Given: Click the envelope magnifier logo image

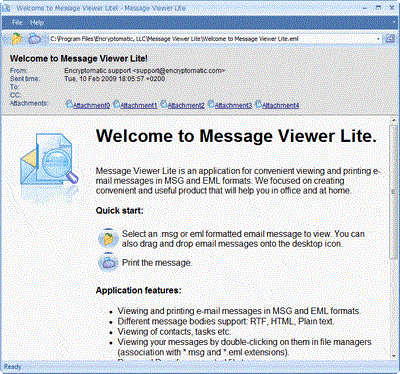Looking at the screenshot, I should coord(49,161).
